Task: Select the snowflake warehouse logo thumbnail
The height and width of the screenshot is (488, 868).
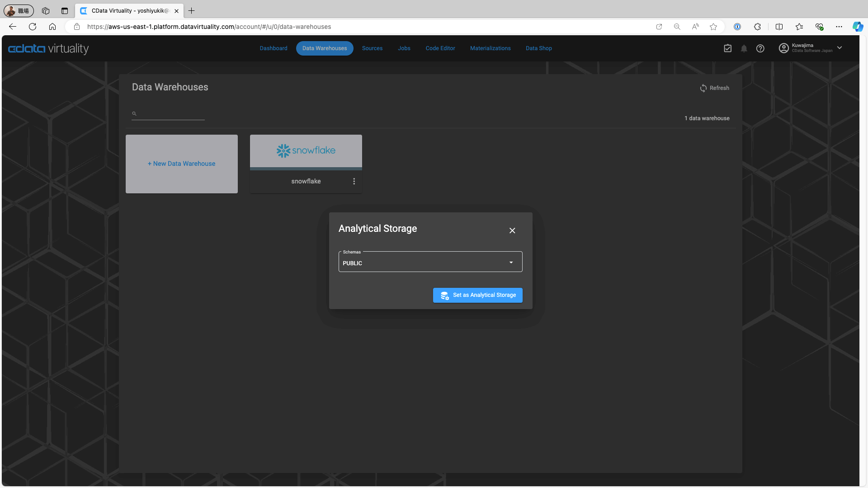Action: tap(306, 151)
